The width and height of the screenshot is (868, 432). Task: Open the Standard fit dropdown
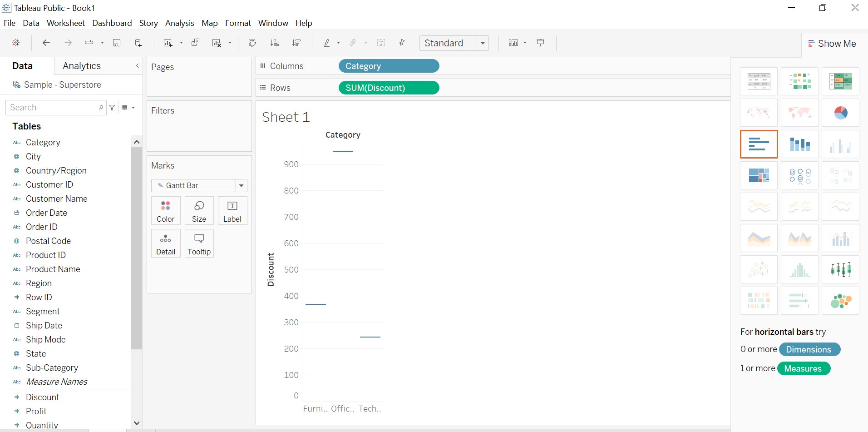[483, 43]
